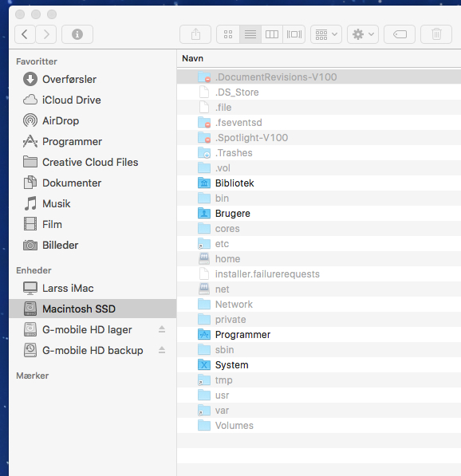Viewport: 461px width, 476px height.
Task: Switch to column view mode
Action: (272, 34)
